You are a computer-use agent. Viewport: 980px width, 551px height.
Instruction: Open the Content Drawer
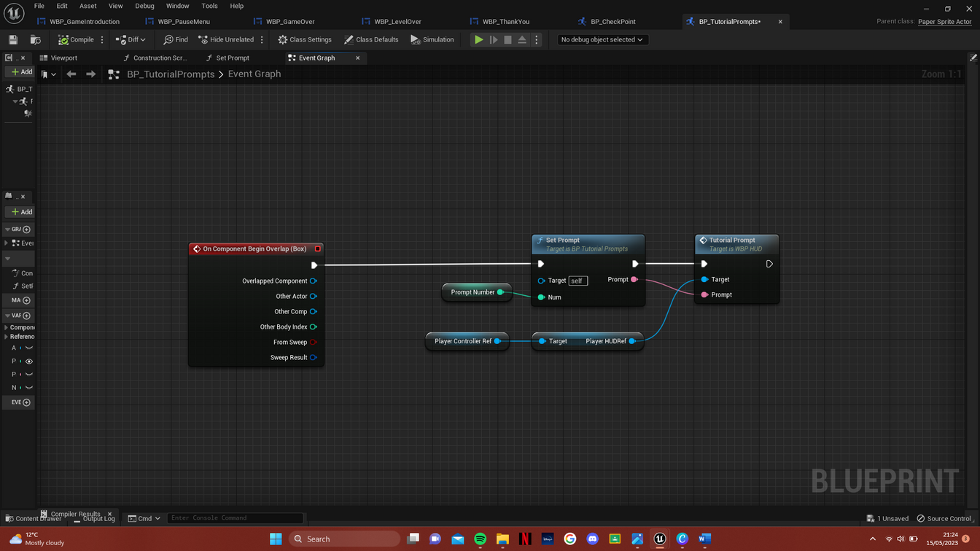34,518
